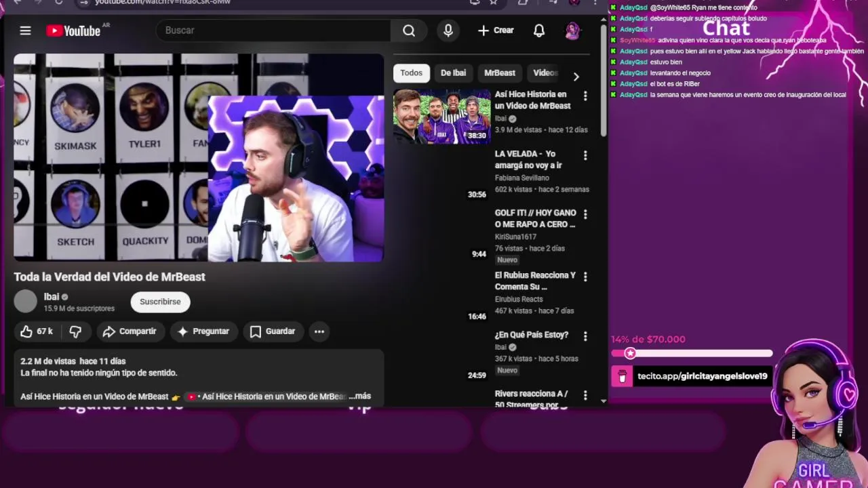Click the donation goal progress bar
The image size is (868, 488).
(692, 353)
